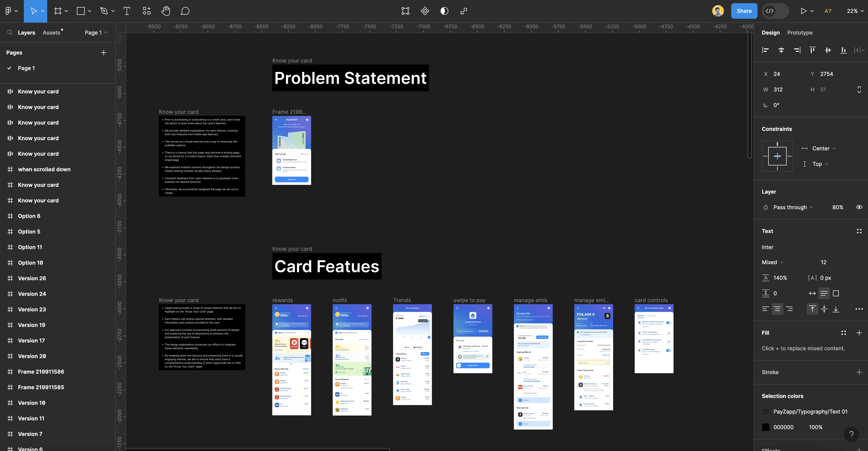The height and width of the screenshot is (451, 868).
Task: Align text center in Text panel
Action: [777, 309]
